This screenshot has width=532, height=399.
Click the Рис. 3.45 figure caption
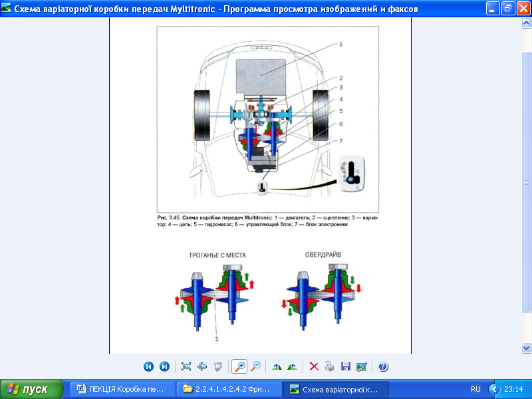point(268,221)
